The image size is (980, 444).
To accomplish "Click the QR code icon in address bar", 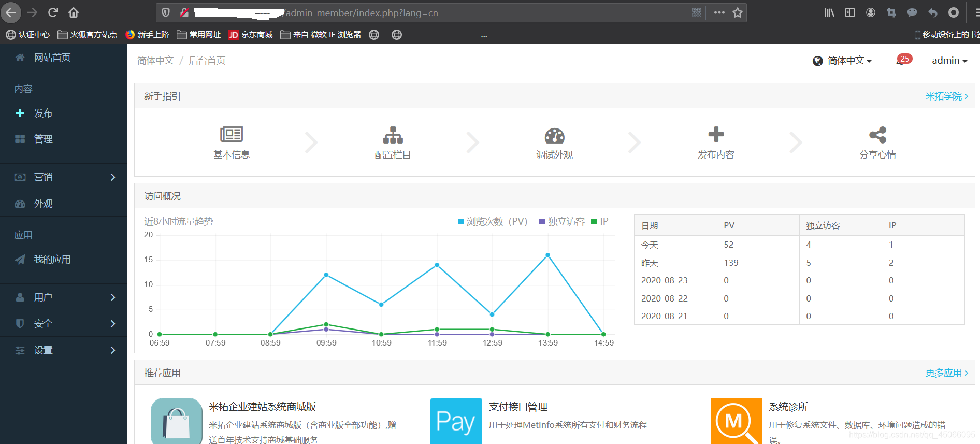I will pyautogui.click(x=697, y=12).
